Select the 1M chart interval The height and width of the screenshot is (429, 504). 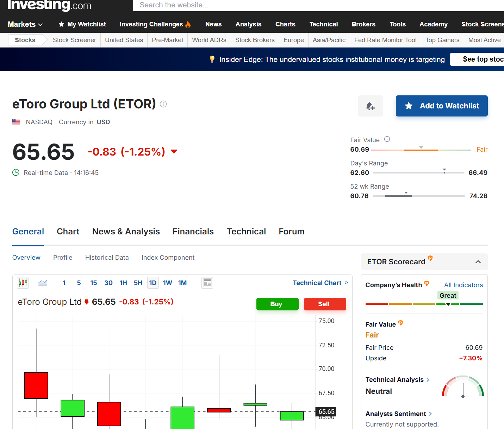182,283
